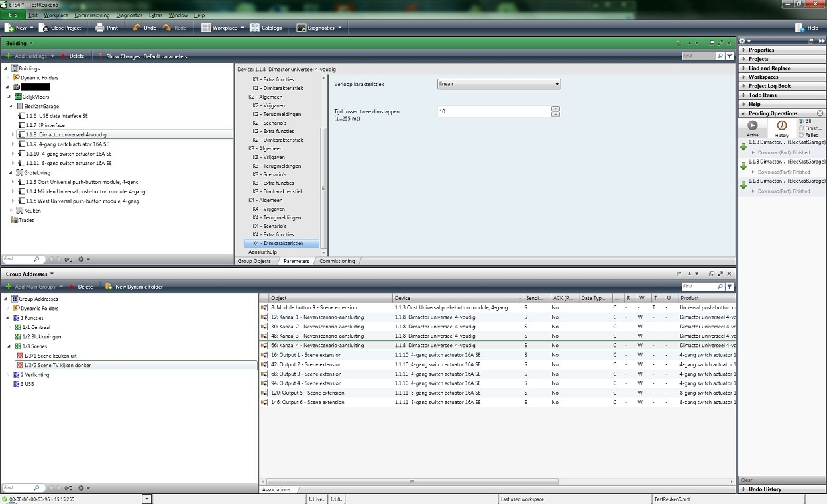The height and width of the screenshot is (504, 827).
Task: Click Active pending operations play icon
Action: (x=752, y=125)
